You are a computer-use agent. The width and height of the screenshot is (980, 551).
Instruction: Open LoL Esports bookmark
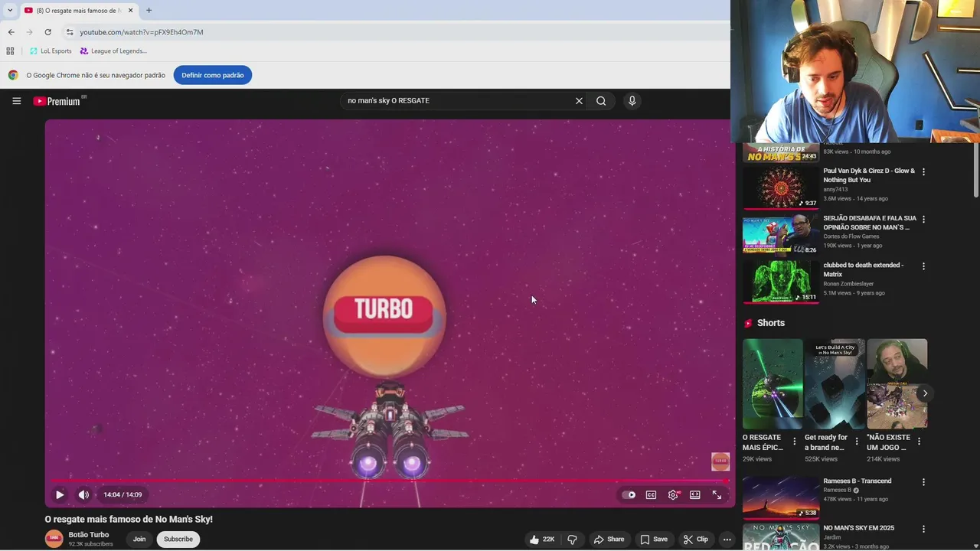pyautogui.click(x=51, y=51)
